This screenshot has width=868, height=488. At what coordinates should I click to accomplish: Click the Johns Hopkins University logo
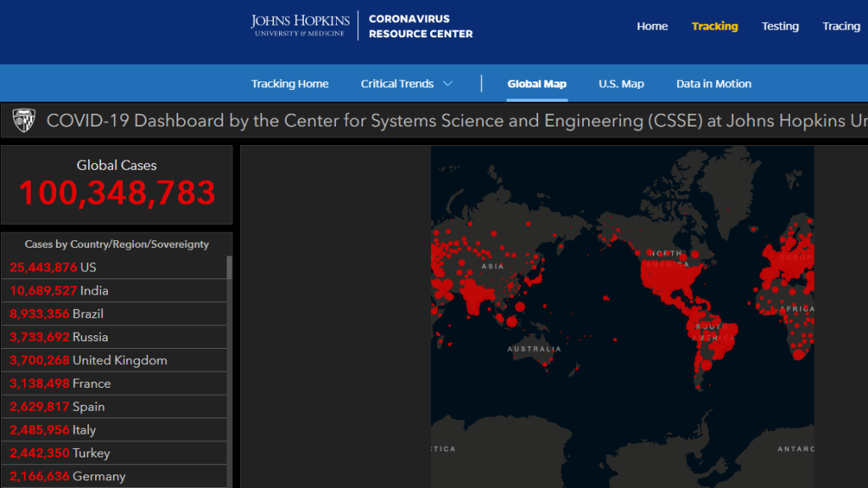pos(300,25)
